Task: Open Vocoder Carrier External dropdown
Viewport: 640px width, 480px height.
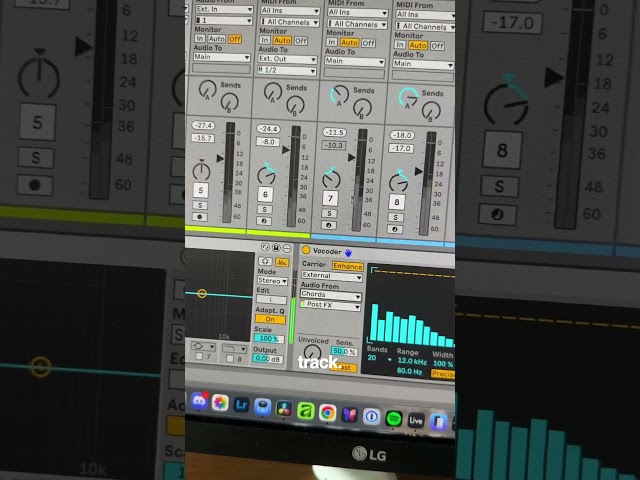Action: pyautogui.click(x=332, y=276)
